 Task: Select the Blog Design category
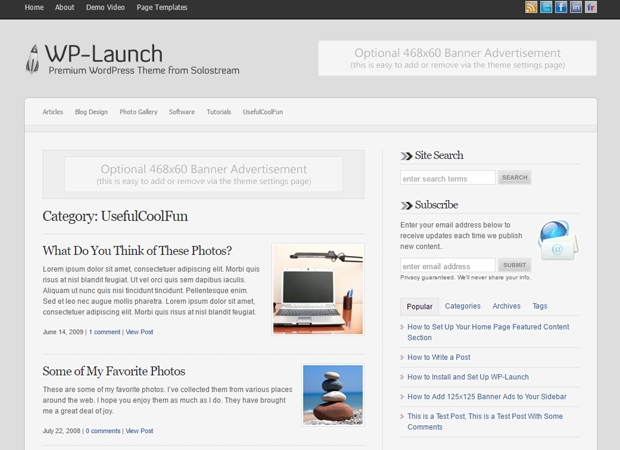(x=91, y=112)
